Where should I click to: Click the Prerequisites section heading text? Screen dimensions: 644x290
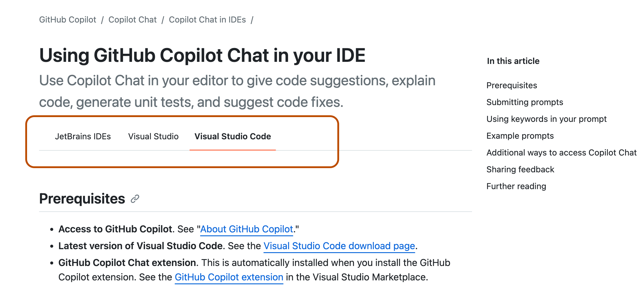(82, 199)
